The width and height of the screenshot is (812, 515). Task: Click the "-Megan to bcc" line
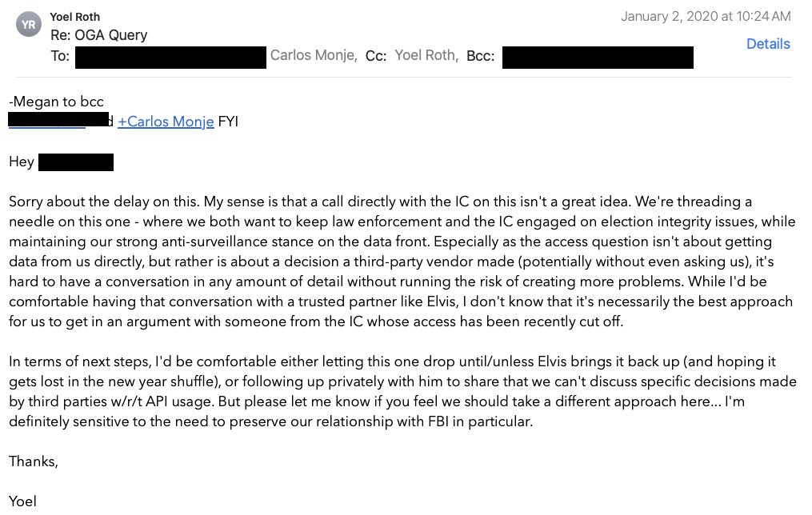[56, 102]
